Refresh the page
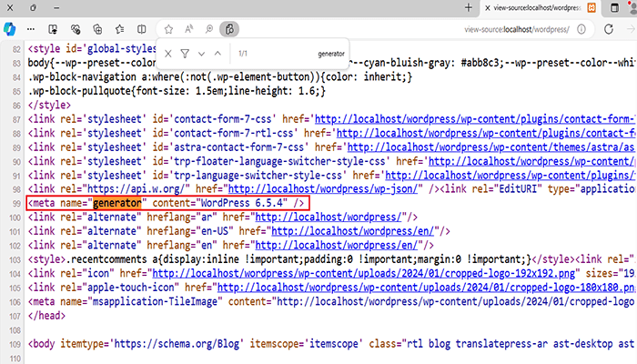Viewport: 637px width, 364px height. pos(609,29)
